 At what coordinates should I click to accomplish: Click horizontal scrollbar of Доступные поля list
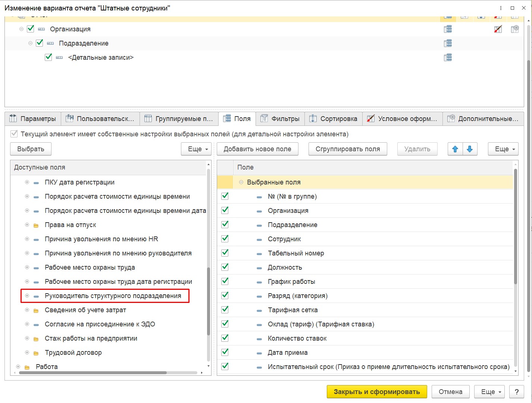pos(93,373)
